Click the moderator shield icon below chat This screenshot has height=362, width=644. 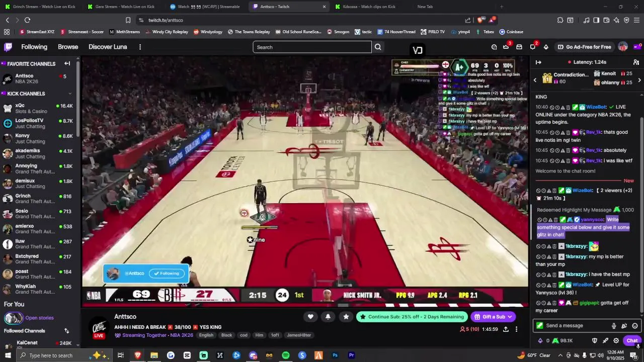595,340
